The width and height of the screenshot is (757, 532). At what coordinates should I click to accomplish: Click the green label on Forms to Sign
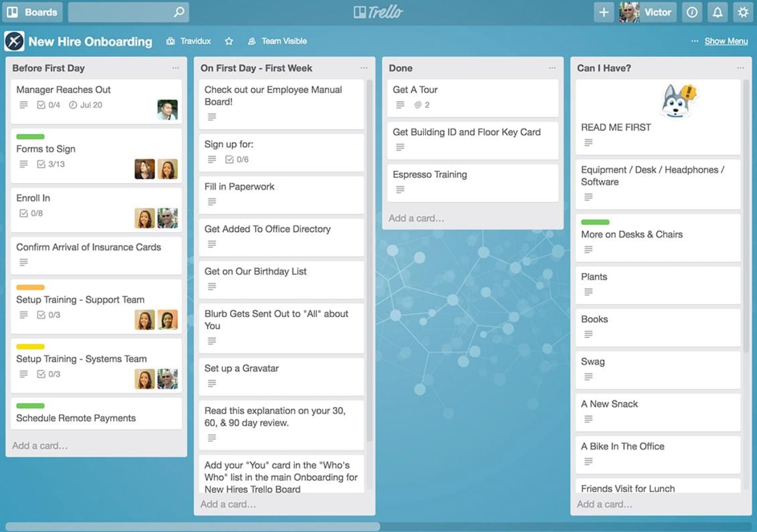pos(31,137)
